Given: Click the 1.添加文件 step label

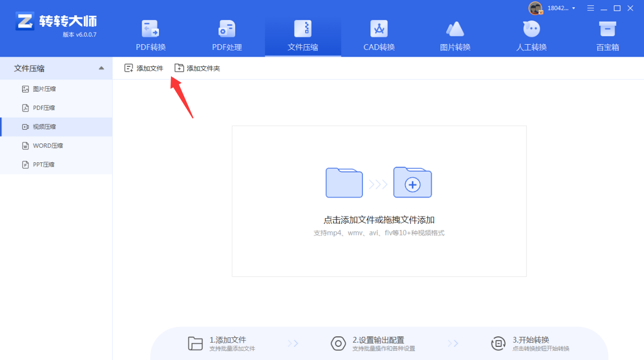Looking at the screenshot, I should point(228,340).
